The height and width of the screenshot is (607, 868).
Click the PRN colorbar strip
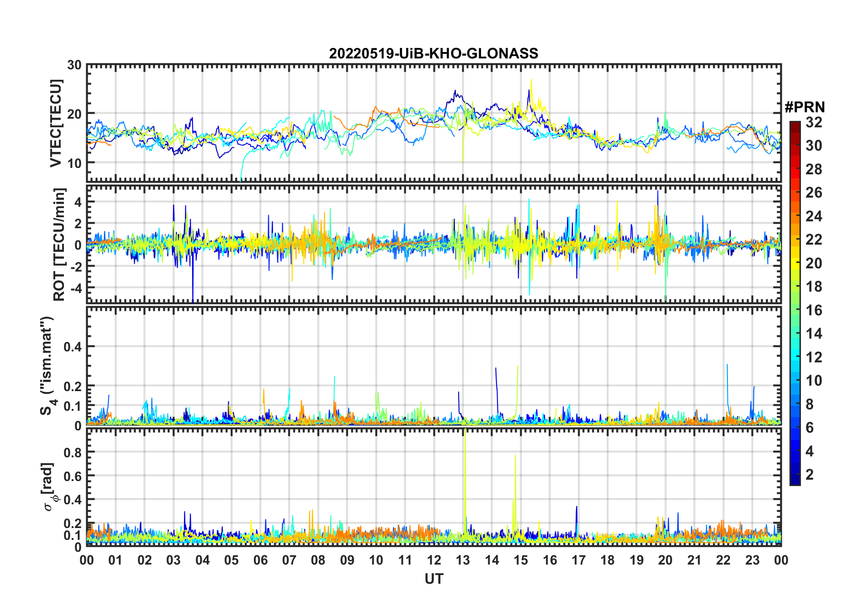point(795,303)
